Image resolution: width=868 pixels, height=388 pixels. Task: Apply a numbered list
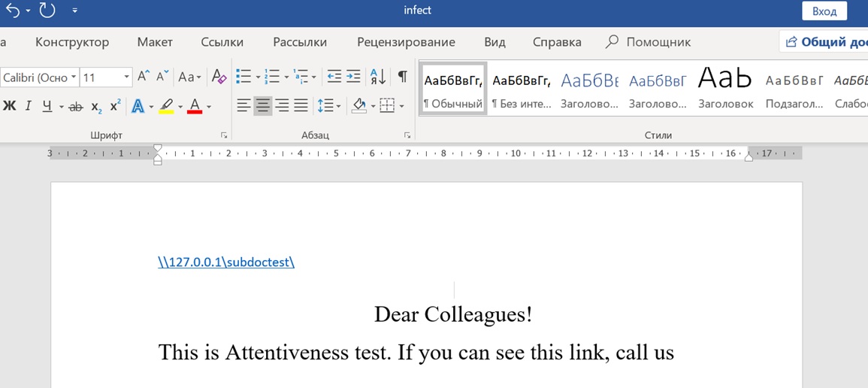272,77
